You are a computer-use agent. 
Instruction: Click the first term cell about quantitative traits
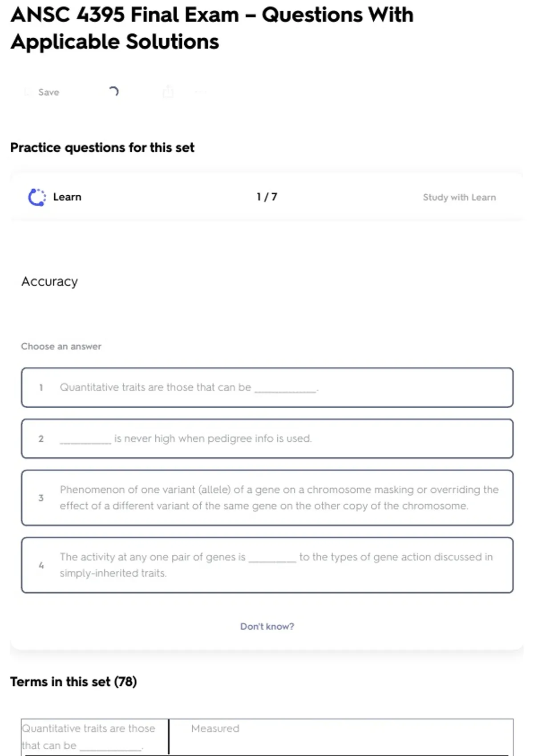pos(94,736)
